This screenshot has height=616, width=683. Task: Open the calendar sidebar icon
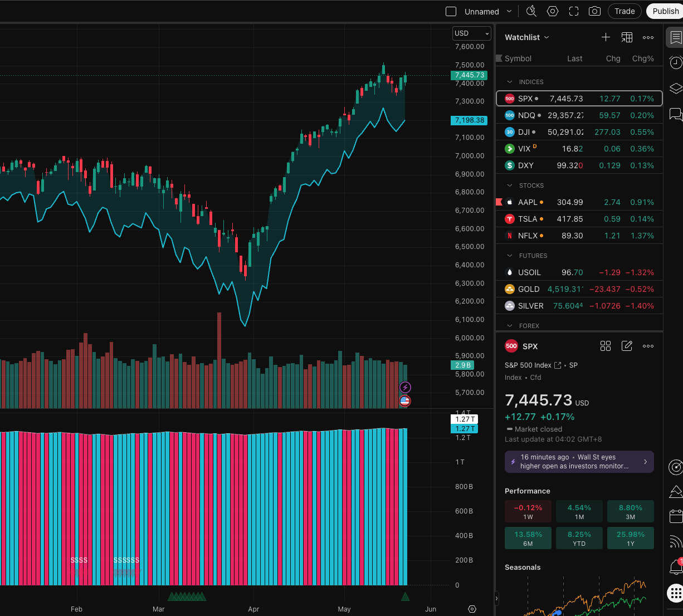pyautogui.click(x=675, y=516)
